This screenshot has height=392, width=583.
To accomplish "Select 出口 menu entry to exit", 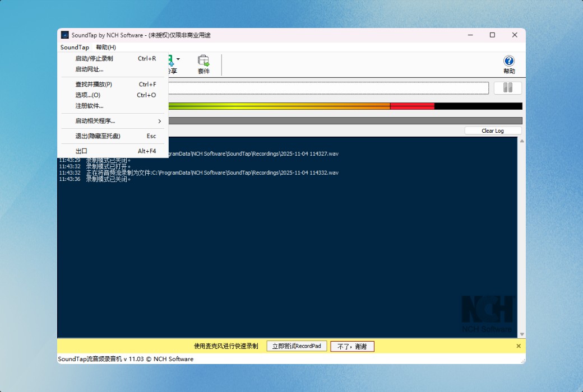I will [x=81, y=151].
